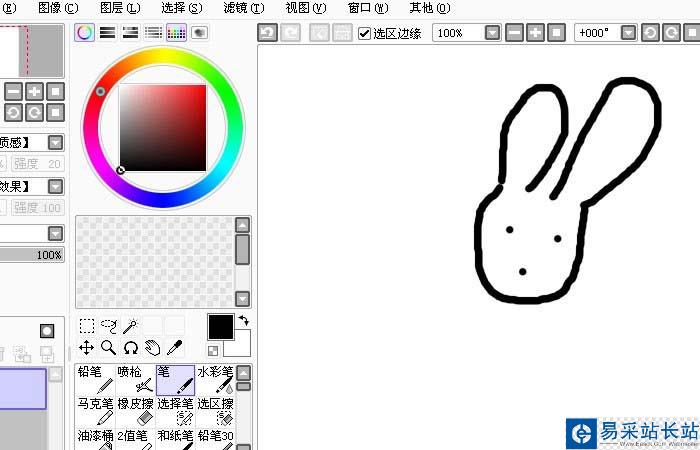Screen dimensions: 700x450
Task: Select the magic wand tool
Action: [130, 326]
